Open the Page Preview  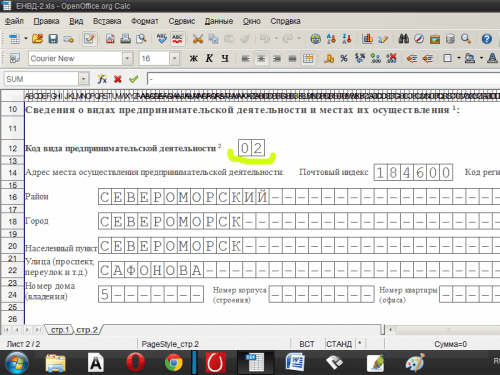[141, 39]
